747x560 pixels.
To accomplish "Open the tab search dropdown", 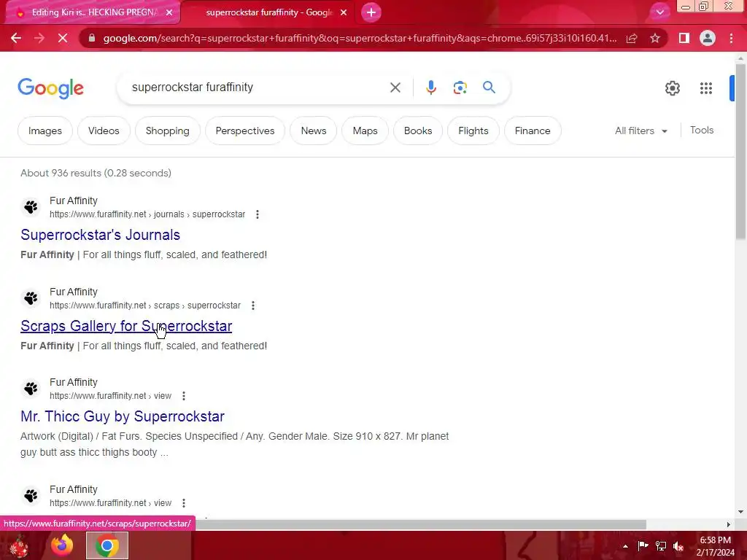I will [659, 12].
